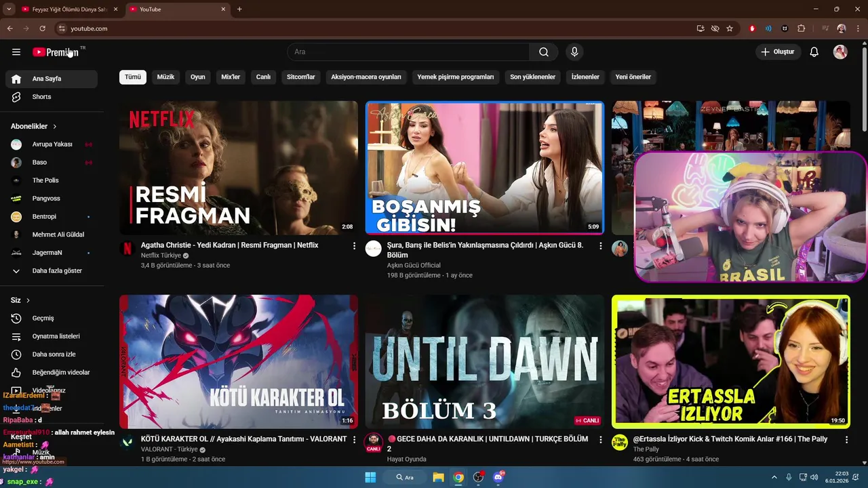Open the blue sound-waves extension icon
This screenshot has height=488, width=868.
pyautogui.click(x=768, y=28)
